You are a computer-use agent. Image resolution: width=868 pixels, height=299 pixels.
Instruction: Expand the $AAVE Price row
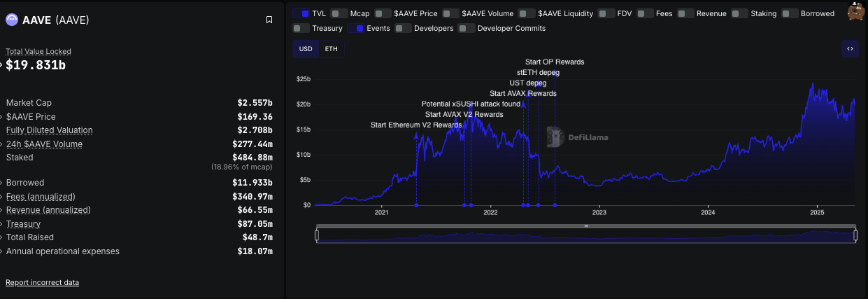pos(2,117)
